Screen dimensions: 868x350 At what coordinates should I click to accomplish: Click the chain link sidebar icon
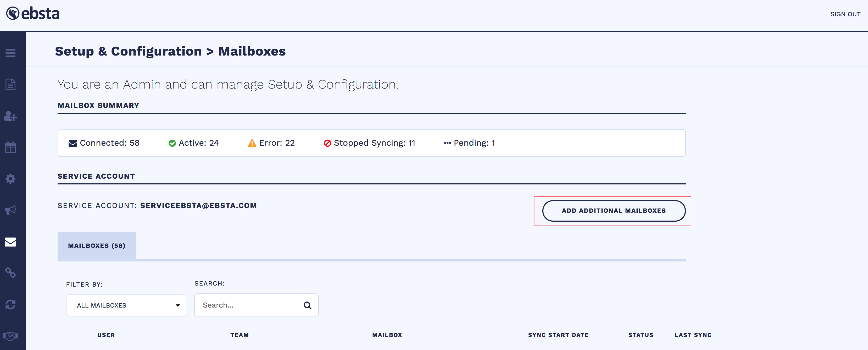pyautogui.click(x=10, y=273)
